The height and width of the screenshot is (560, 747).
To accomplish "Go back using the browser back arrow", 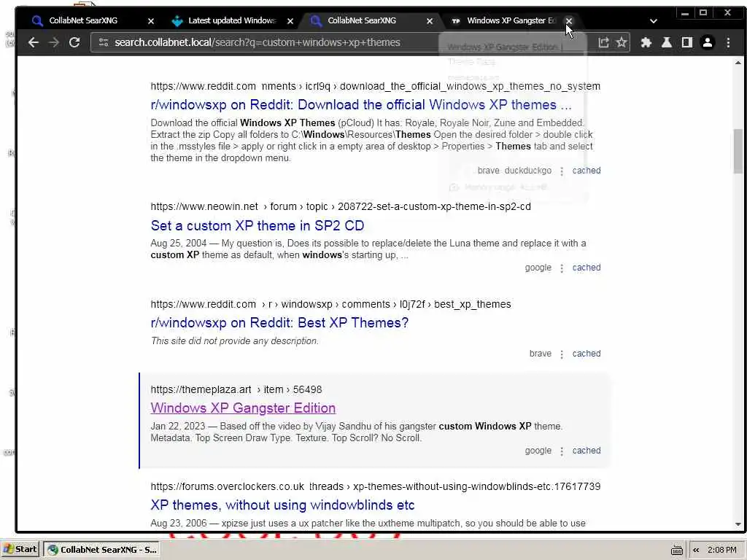I will (x=33, y=42).
